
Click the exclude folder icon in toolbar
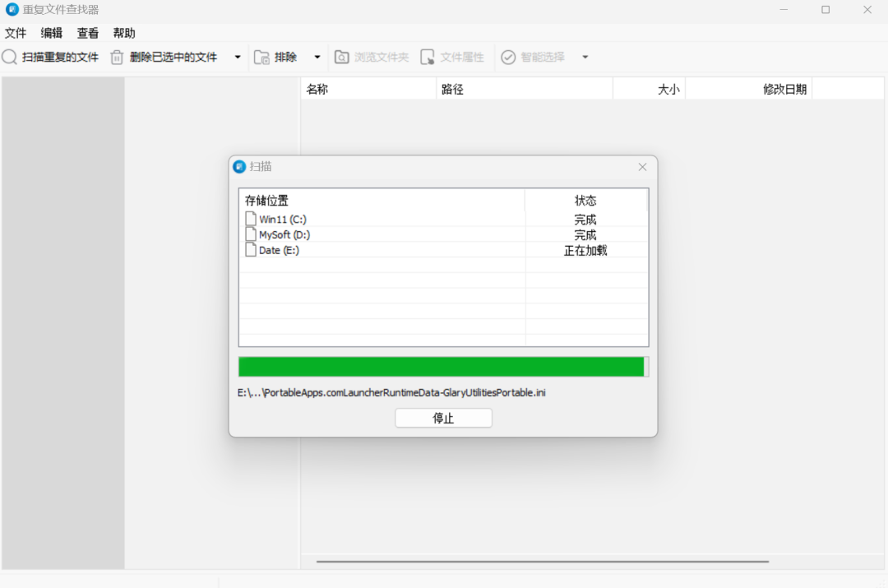click(x=261, y=58)
